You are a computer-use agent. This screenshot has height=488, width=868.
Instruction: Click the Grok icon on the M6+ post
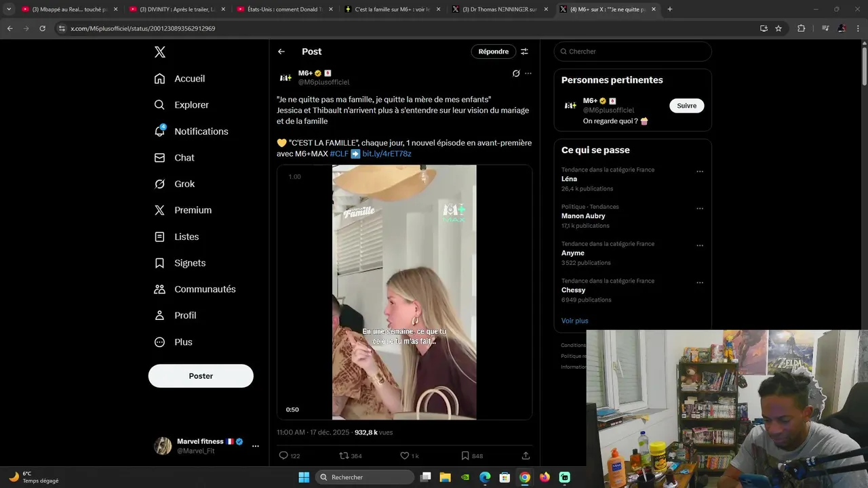coord(516,73)
